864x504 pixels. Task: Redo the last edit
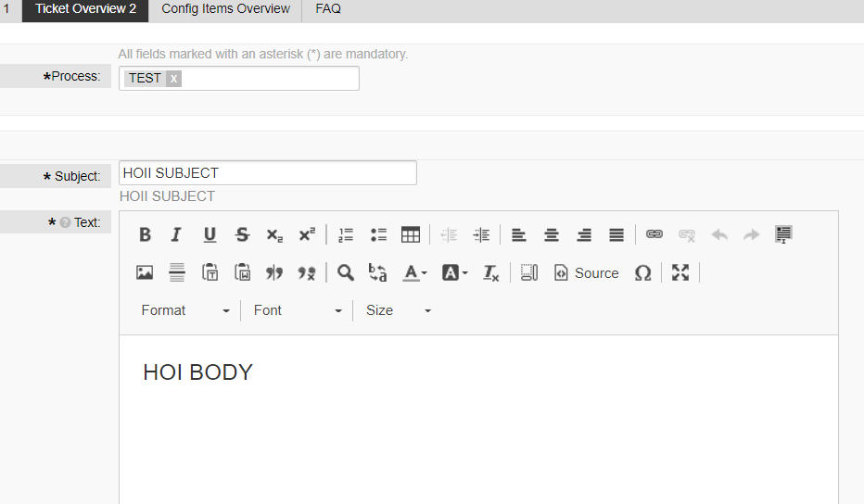click(752, 234)
